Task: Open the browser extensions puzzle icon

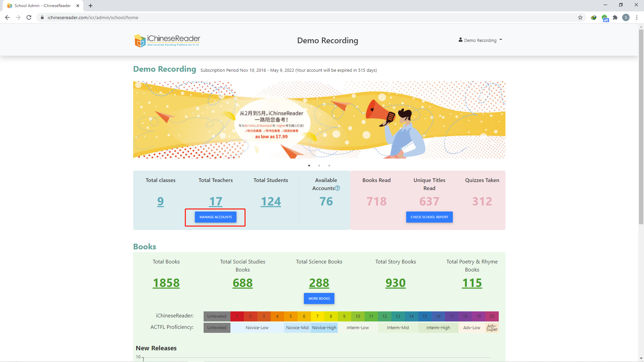Action: click(x=615, y=17)
